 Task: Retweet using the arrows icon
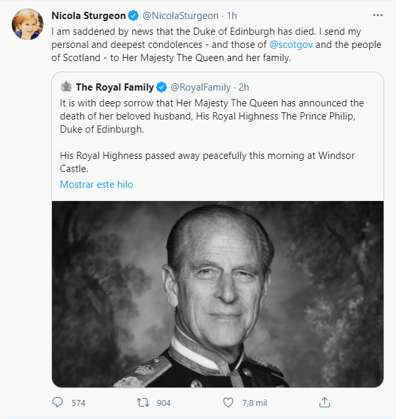pos(143,402)
